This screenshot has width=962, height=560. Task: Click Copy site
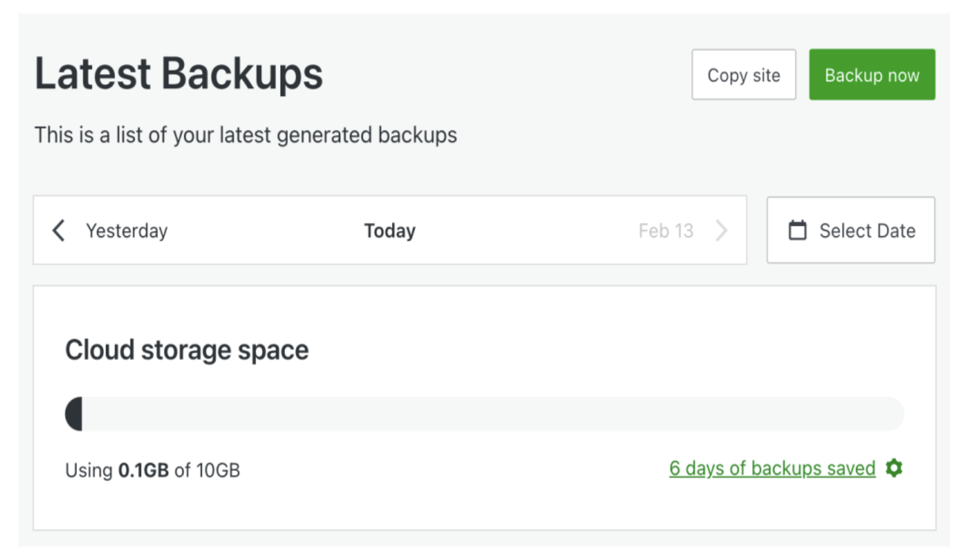[x=743, y=74]
